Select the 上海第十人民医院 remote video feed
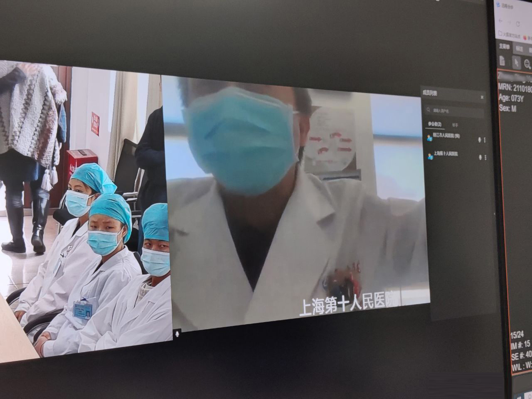The height and width of the screenshot is (399, 532). (295, 204)
